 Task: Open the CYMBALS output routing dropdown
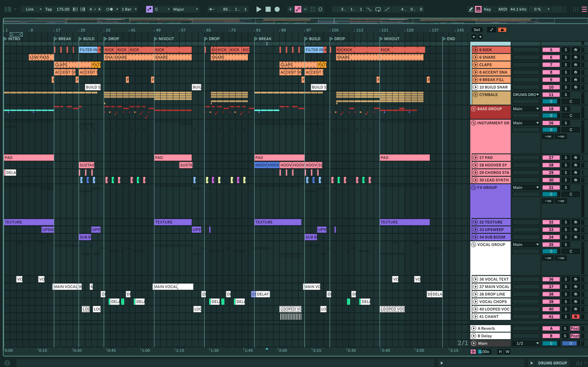tap(526, 95)
